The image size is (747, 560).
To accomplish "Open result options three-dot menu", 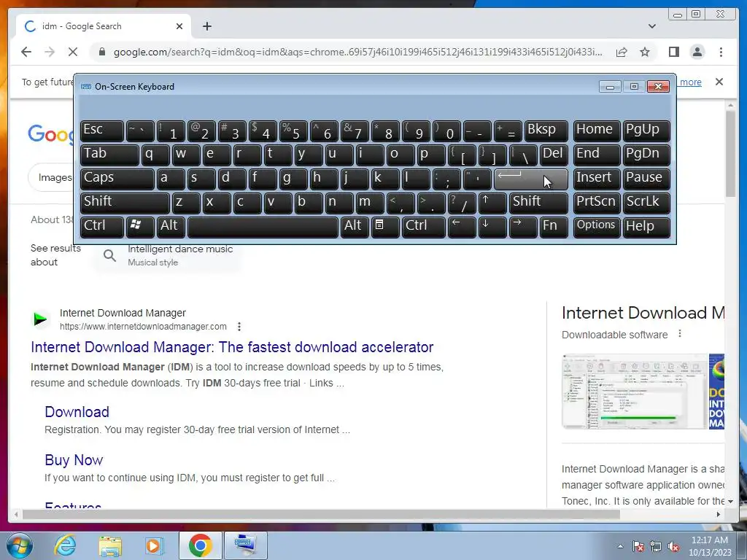I will [x=239, y=327].
